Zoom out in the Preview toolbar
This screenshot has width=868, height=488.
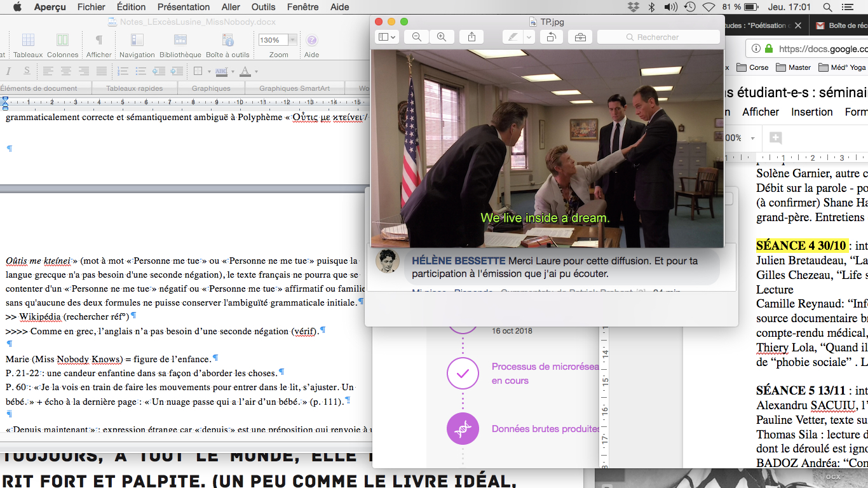[x=417, y=37]
